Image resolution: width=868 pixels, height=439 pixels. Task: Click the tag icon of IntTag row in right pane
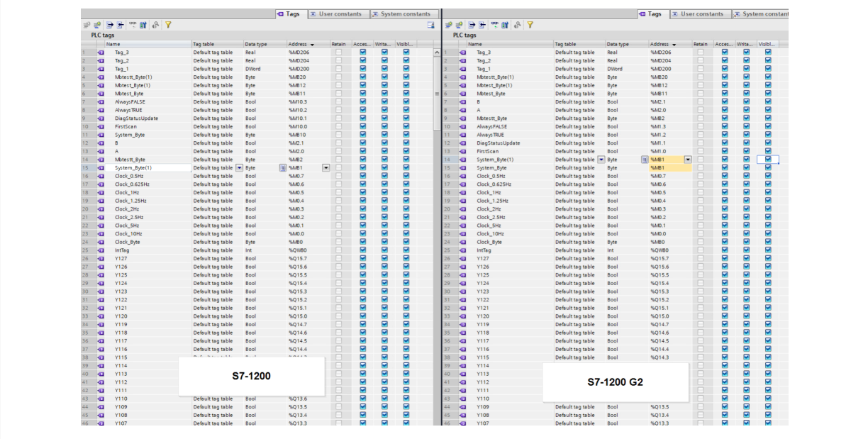click(462, 250)
